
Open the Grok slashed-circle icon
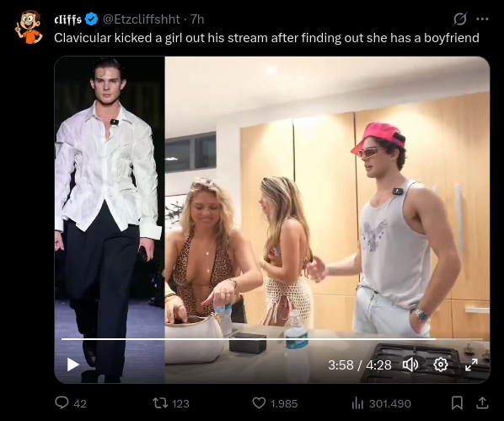click(x=460, y=19)
